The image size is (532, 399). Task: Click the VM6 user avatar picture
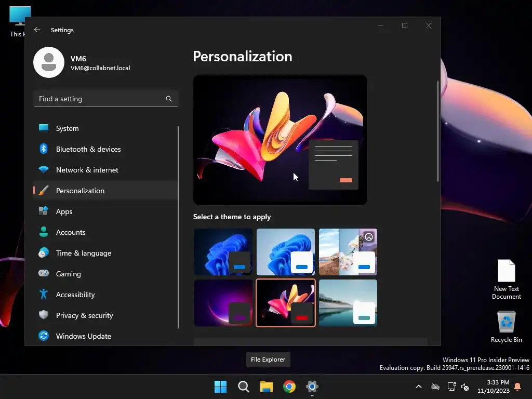coord(49,62)
